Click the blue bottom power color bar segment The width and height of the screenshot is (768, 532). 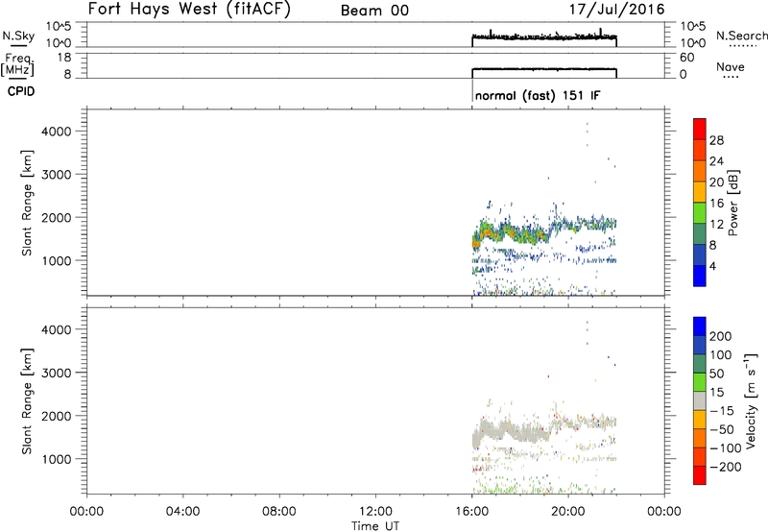700,276
